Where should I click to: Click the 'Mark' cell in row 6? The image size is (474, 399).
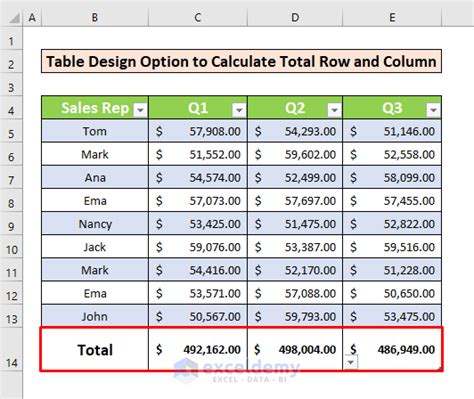(x=95, y=154)
